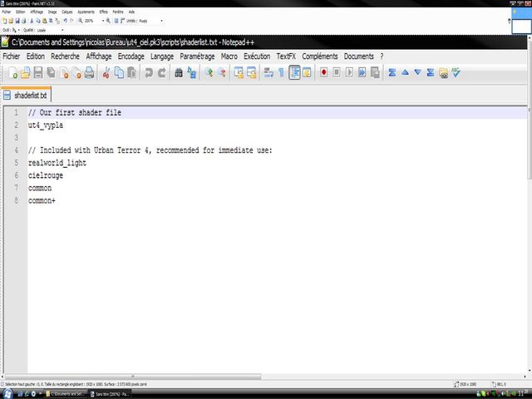The height and width of the screenshot is (399, 532).
Task: Open the Paint.NET Effets menu
Action: [x=103, y=12]
